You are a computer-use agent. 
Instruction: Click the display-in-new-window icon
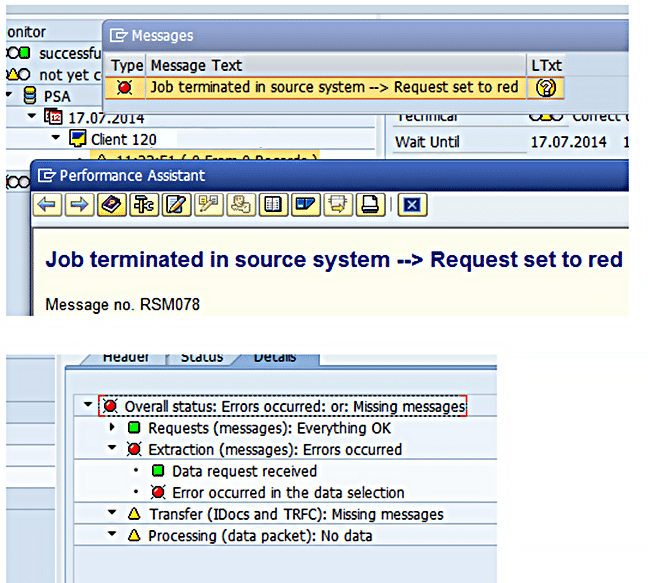338,205
